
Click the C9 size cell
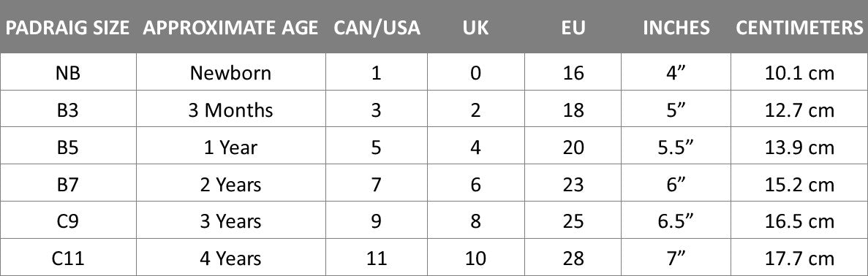(68, 221)
